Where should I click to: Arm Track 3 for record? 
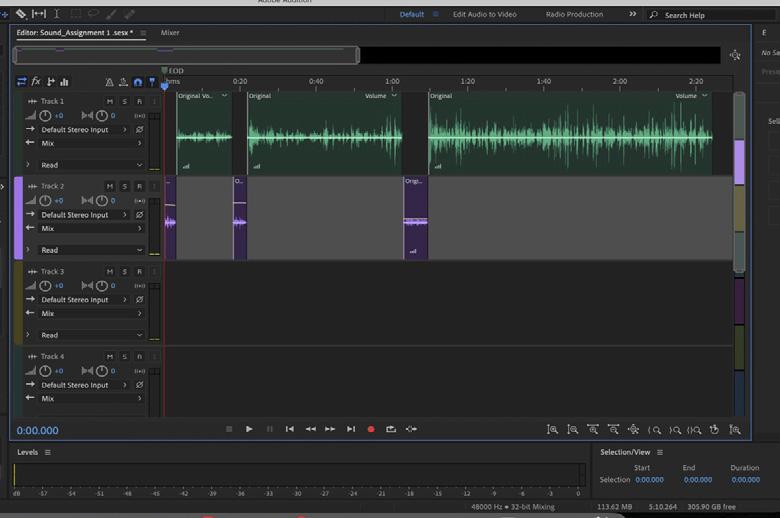pyautogui.click(x=139, y=272)
